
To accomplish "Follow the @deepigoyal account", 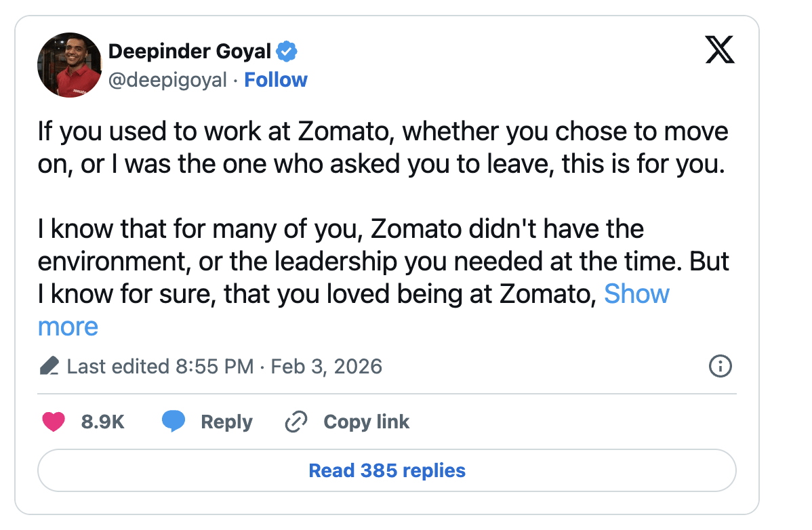I will point(276,80).
